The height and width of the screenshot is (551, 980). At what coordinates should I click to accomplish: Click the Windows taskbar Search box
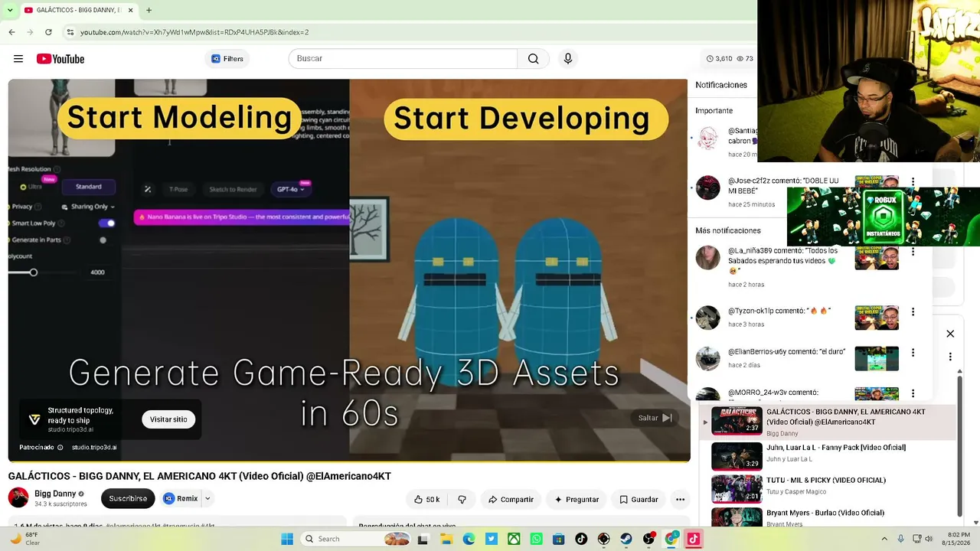click(357, 539)
